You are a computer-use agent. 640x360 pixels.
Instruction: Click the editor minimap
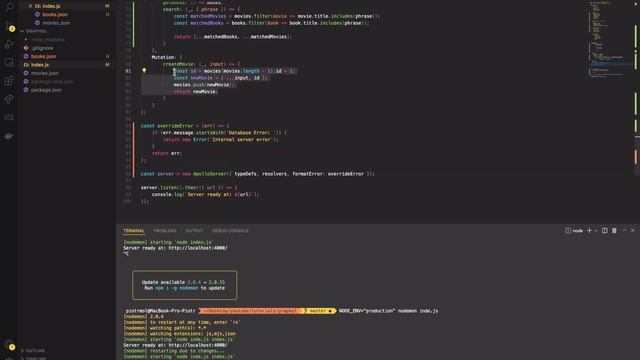tap(610, 39)
